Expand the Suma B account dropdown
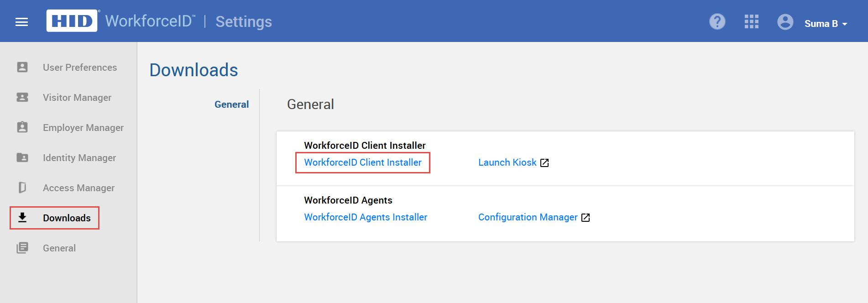The image size is (868, 303). [x=826, y=24]
